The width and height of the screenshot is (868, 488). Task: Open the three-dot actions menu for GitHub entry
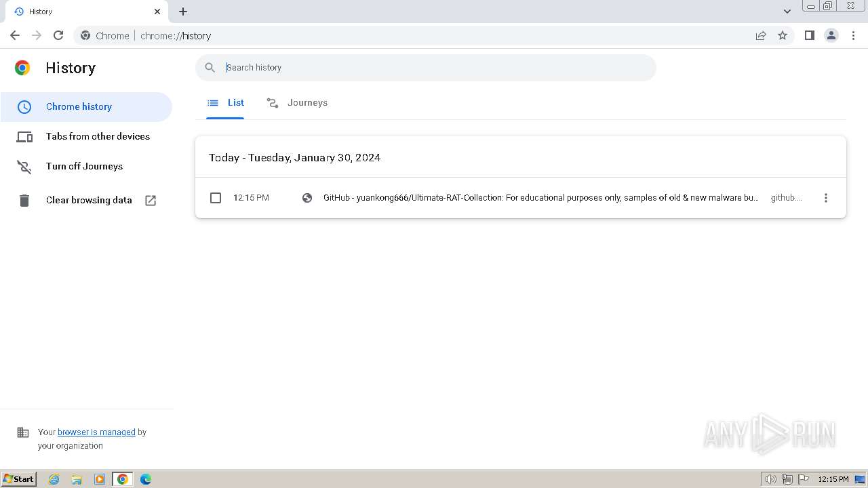(826, 198)
